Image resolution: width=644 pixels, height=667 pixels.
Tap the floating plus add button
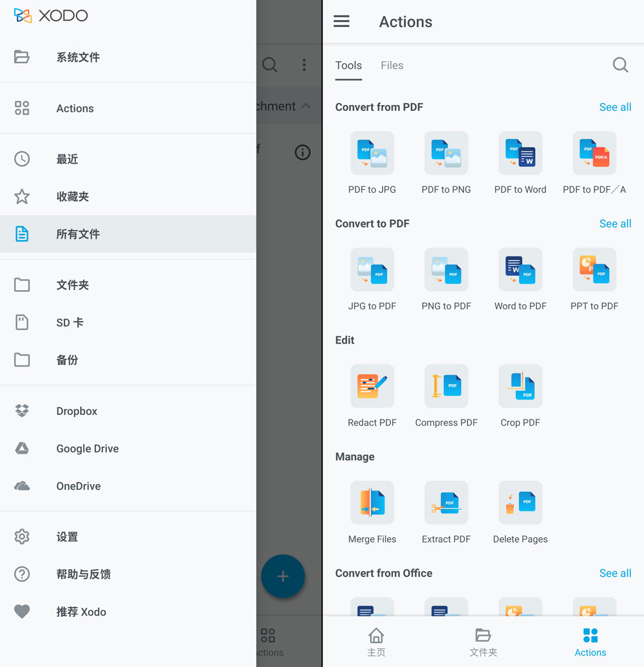283,576
